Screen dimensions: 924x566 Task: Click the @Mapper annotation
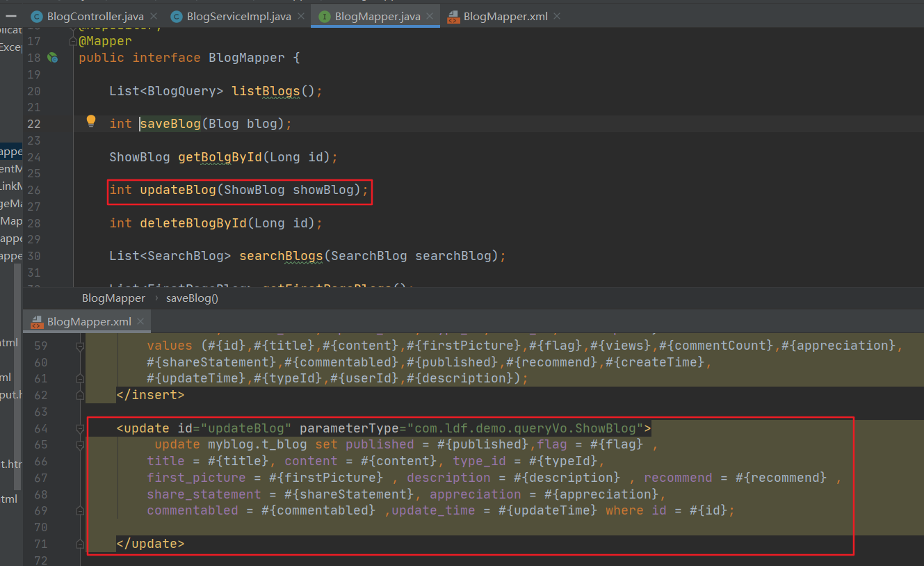point(105,41)
